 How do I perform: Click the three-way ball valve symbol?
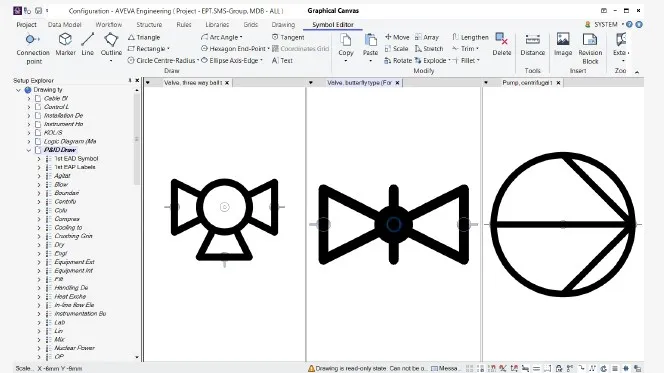pos(224,220)
